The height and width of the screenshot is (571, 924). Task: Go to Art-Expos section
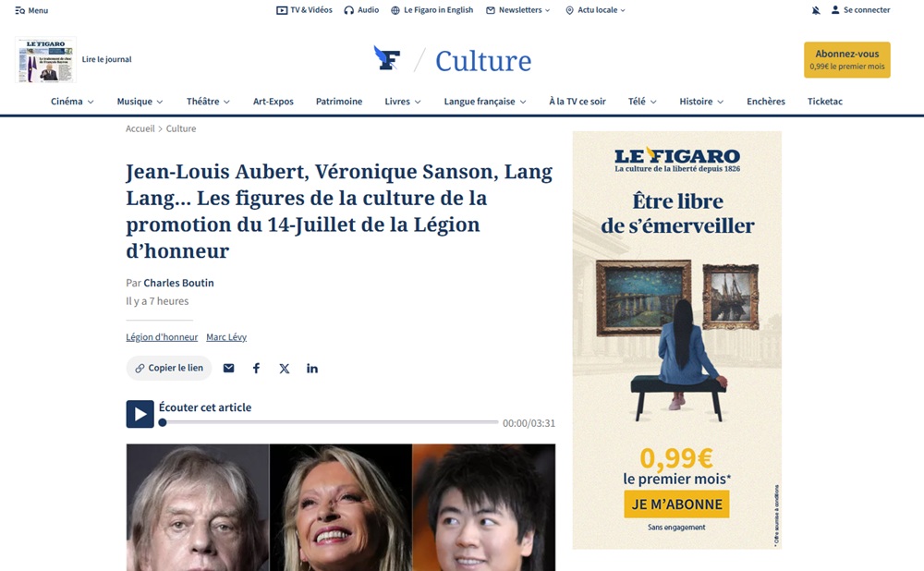pos(274,102)
